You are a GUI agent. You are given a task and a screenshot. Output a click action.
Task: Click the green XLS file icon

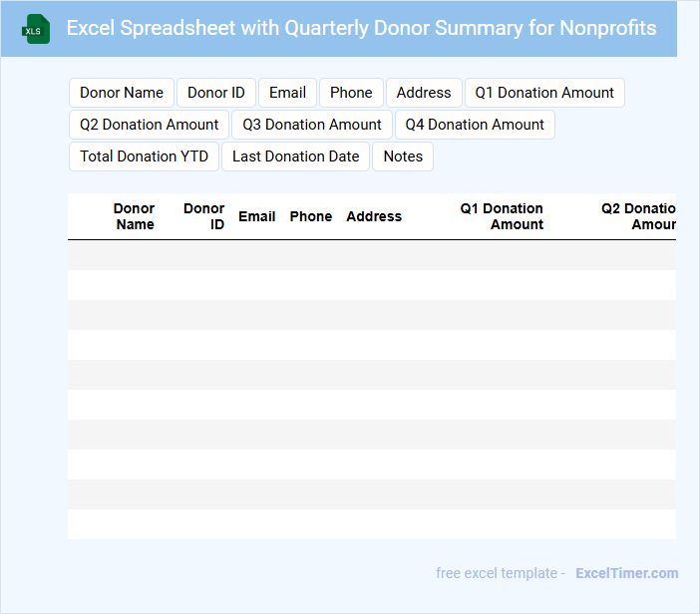tap(37, 29)
